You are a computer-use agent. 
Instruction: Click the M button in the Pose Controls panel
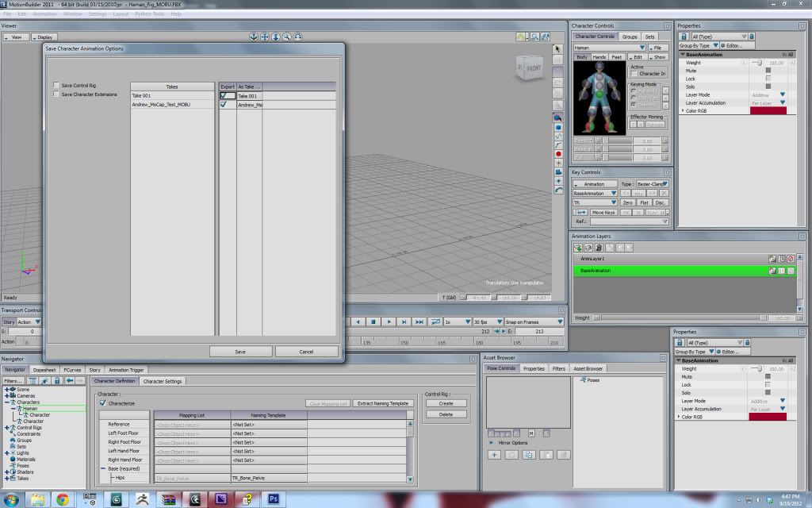[x=531, y=433]
